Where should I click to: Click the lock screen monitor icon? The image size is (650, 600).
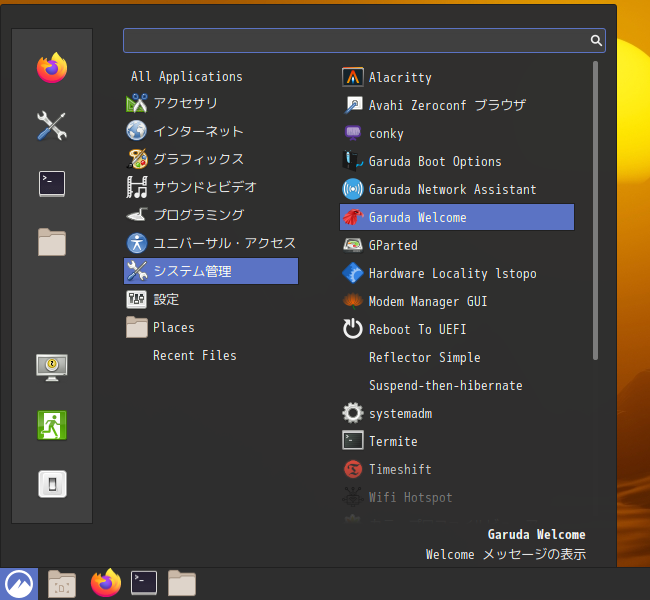(x=52, y=367)
